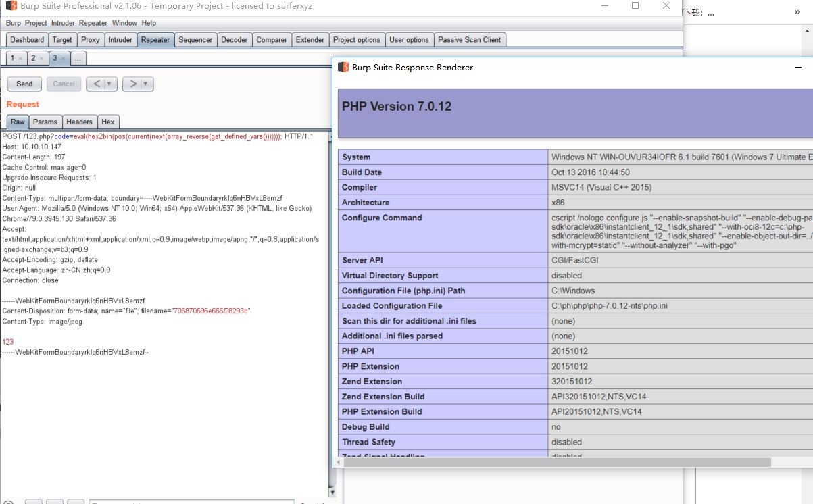Image resolution: width=813 pixels, height=504 pixels.
Task: Switch request view to Params
Action: click(x=45, y=122)
